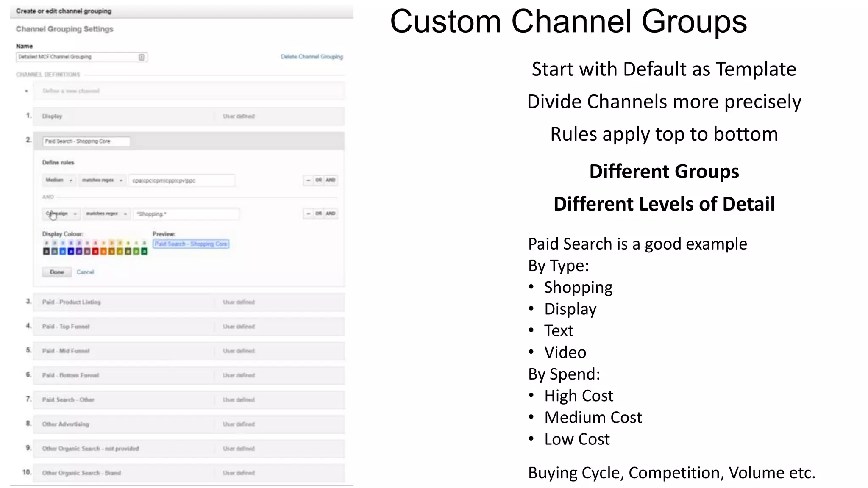
Task: Expand the Paid - Mid Funnel channel
Action: (189, 351)
